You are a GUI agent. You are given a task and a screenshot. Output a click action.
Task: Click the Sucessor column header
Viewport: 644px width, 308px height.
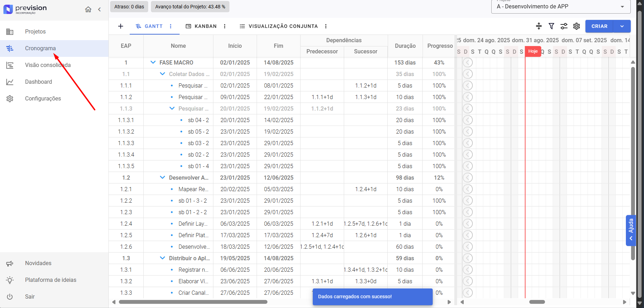[x=366, y=51]
